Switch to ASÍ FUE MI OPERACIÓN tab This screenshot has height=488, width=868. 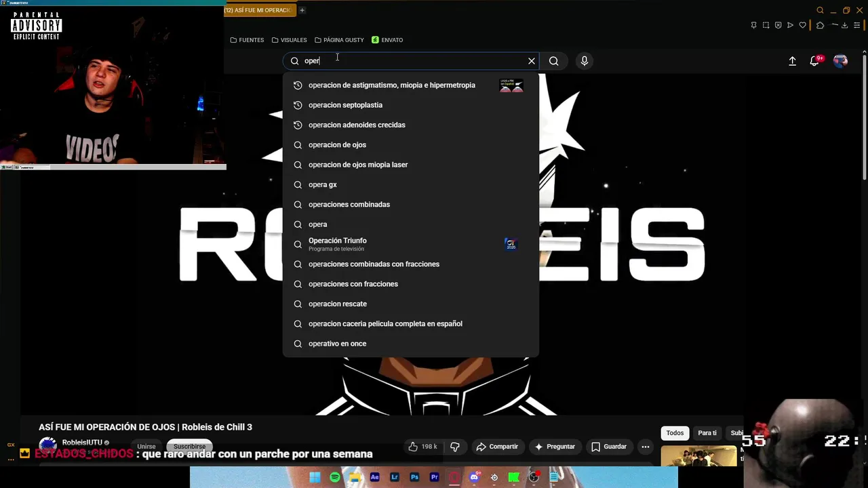point(260,10)
